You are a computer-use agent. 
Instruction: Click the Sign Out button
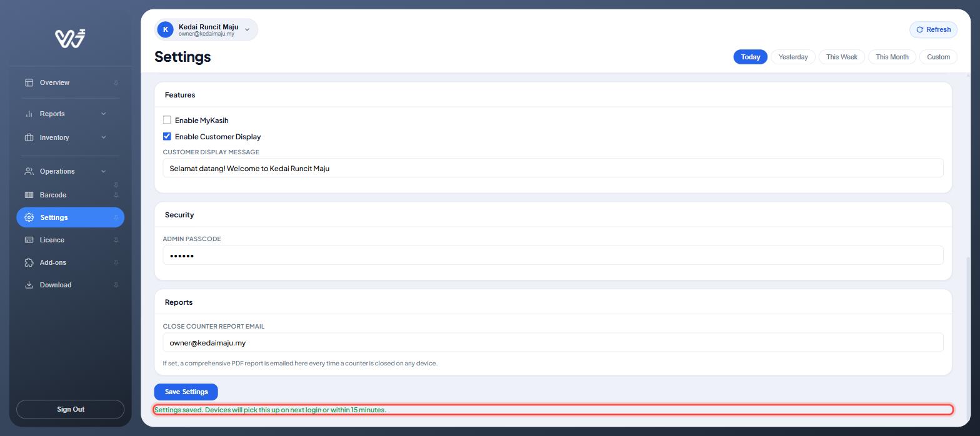point(70,409)
